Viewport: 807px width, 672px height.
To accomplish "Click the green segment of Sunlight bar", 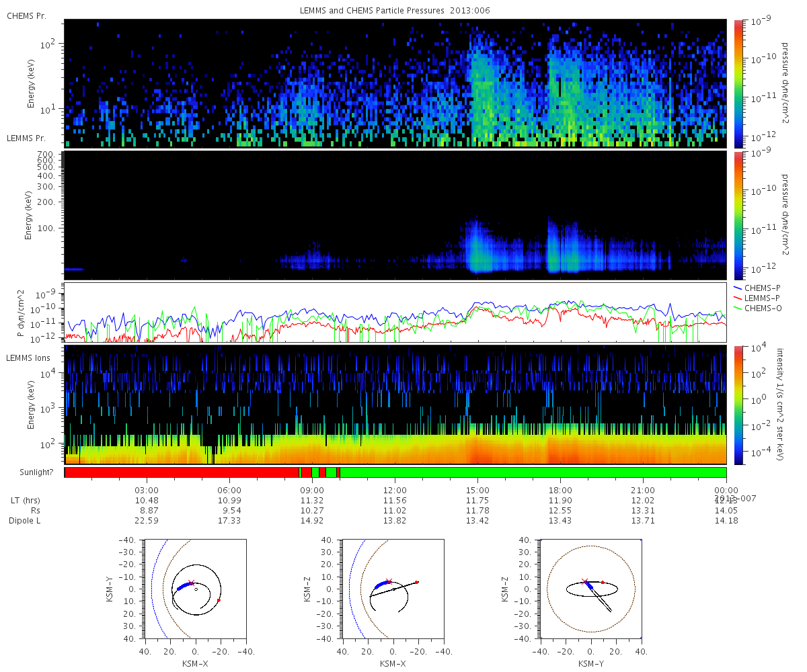I will pos(533,472).
